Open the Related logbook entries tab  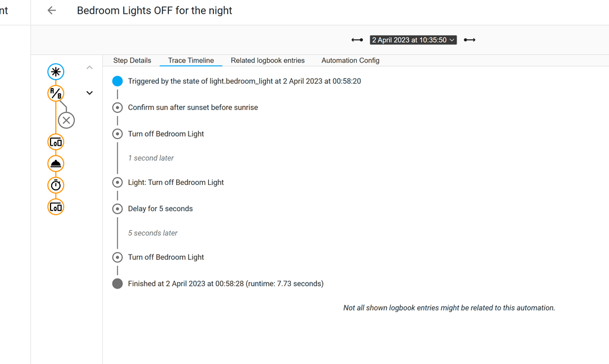pos(268,60)
